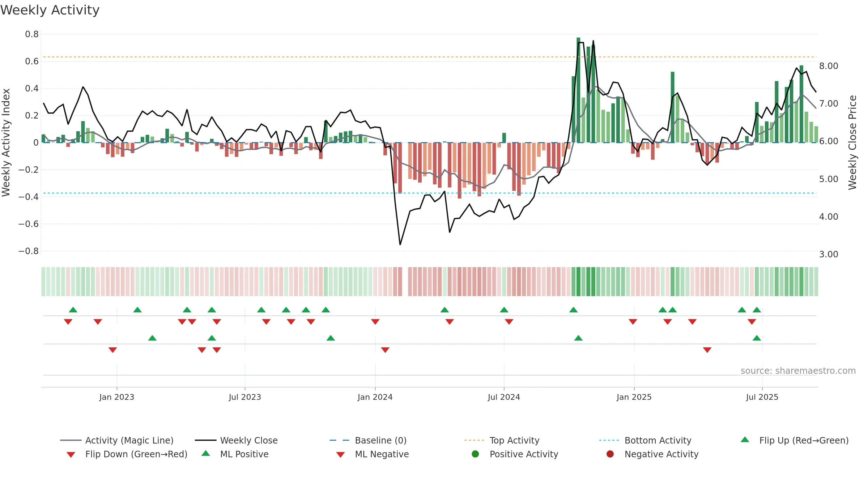Click the 'Weekly Activity' chart title
The image size is (868, 488).
tap(50, 10)
